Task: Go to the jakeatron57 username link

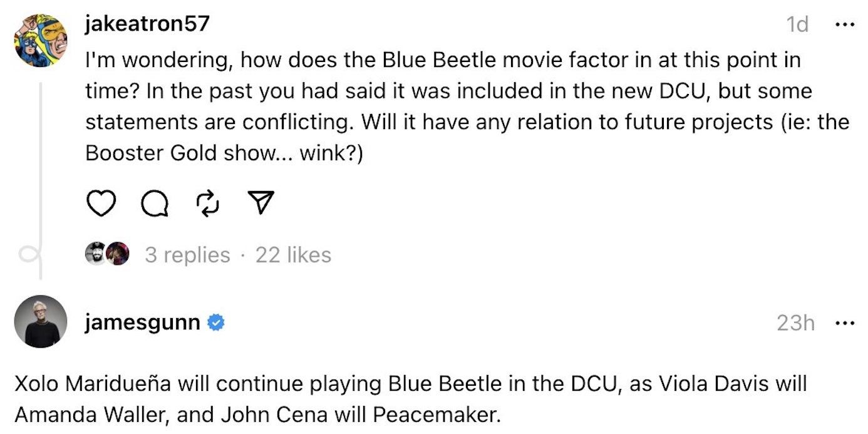Action: 147,24
